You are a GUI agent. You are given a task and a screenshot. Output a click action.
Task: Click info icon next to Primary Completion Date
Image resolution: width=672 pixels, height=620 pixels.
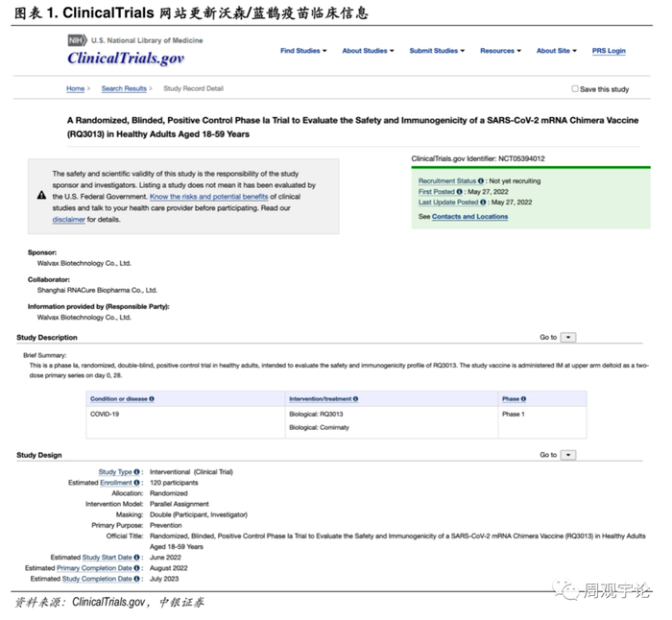[136, 568]
